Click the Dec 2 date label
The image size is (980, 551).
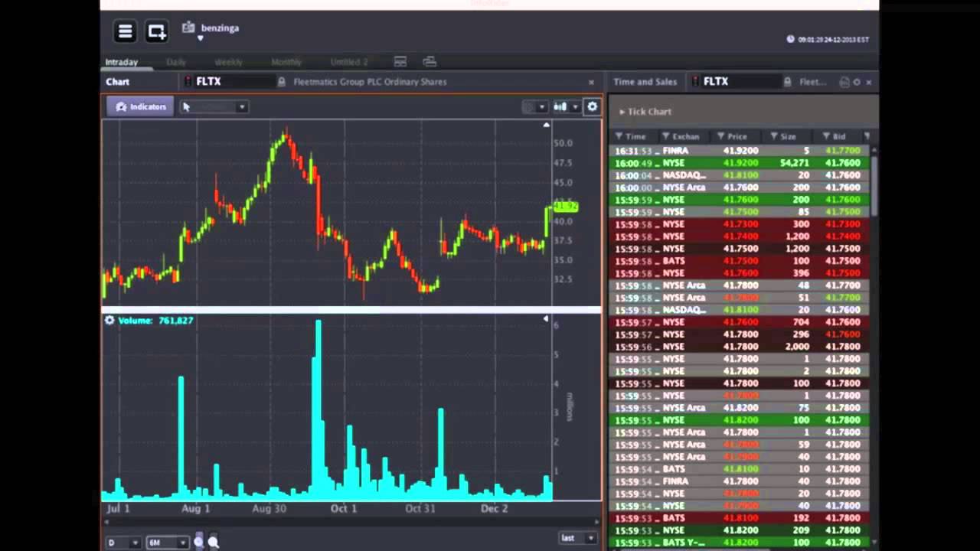[494, 508]
